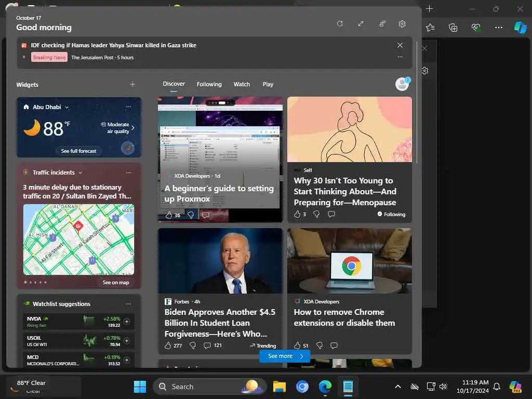
Task: Like the Proxmox guide article
Action: click(x=169, y=215)
